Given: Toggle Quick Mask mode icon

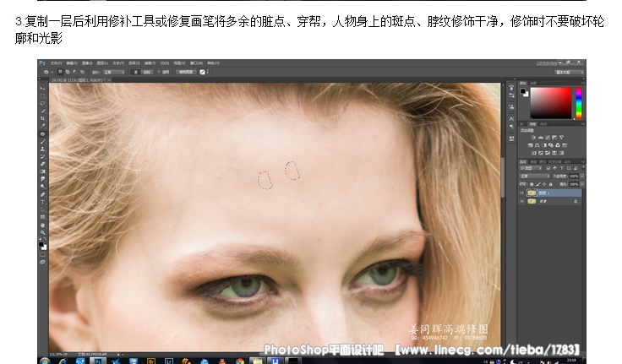Looking at the screenshot, I should click(x=42, y=254).
